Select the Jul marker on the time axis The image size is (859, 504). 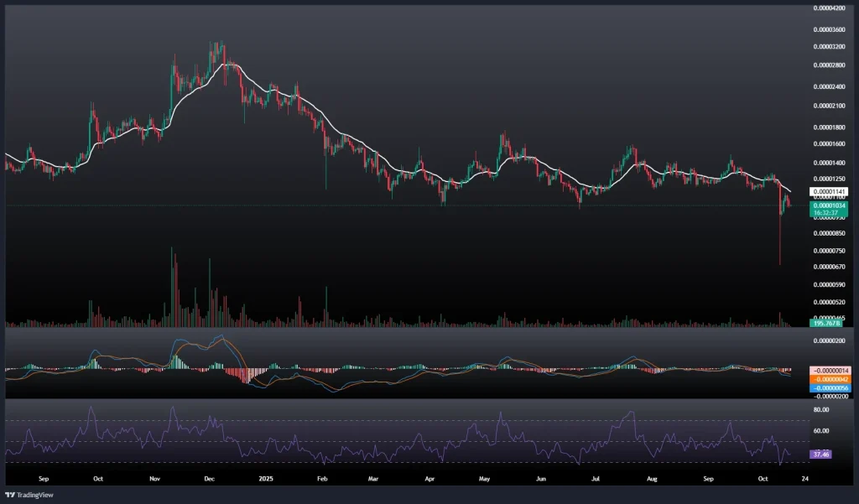[596, 478]
